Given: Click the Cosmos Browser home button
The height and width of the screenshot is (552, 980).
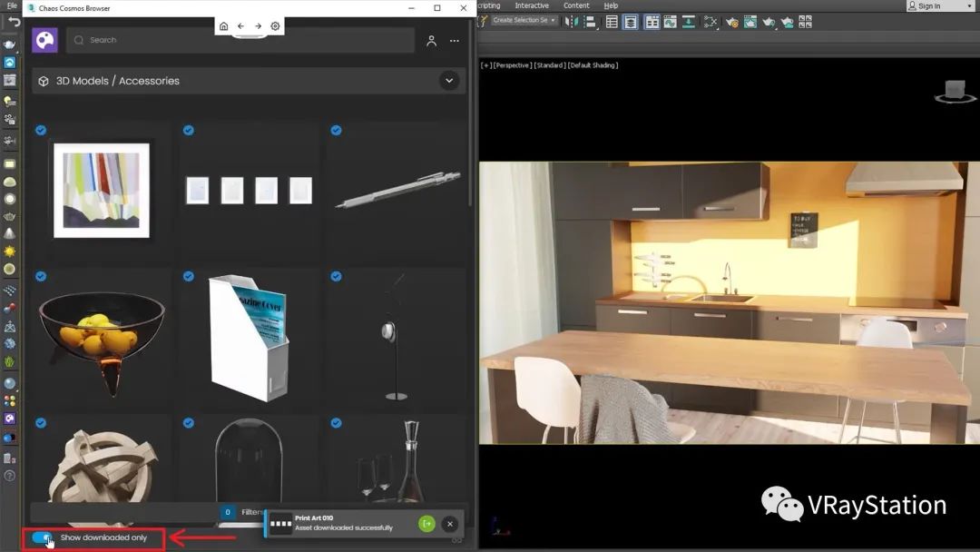Looking at the screenshot, I should (x=223, y=26).
